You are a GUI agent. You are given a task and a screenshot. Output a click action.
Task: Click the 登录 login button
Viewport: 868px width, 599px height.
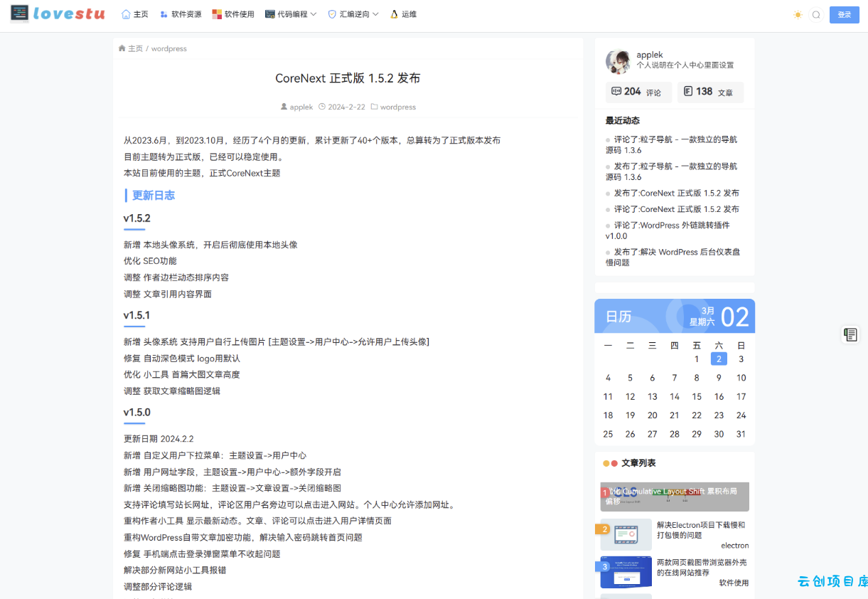click(x=844, y=15)
